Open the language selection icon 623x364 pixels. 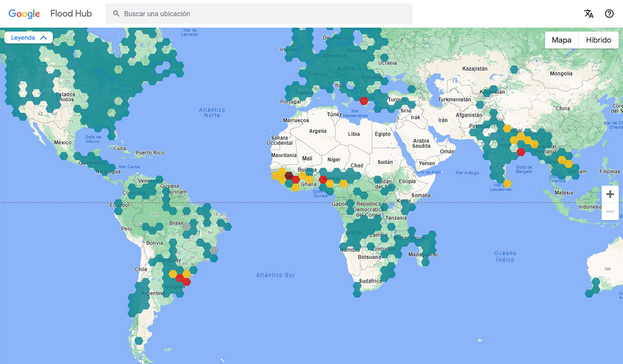pos(589,13)
